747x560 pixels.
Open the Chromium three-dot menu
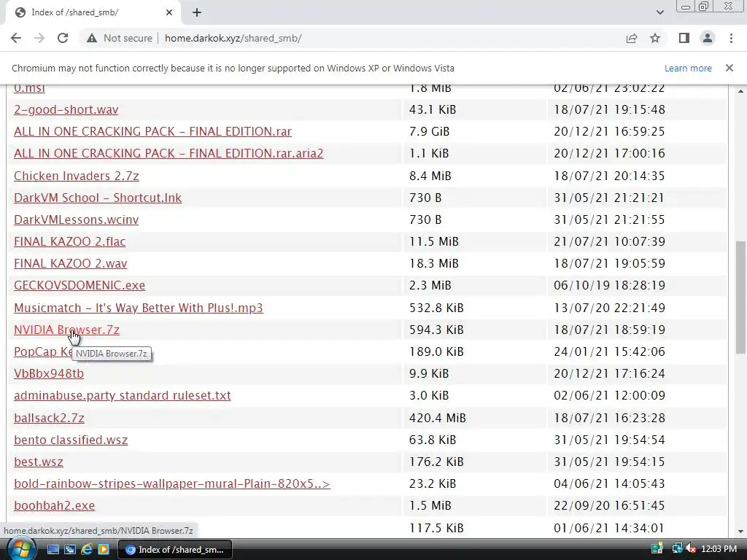(x=731, y=38)
